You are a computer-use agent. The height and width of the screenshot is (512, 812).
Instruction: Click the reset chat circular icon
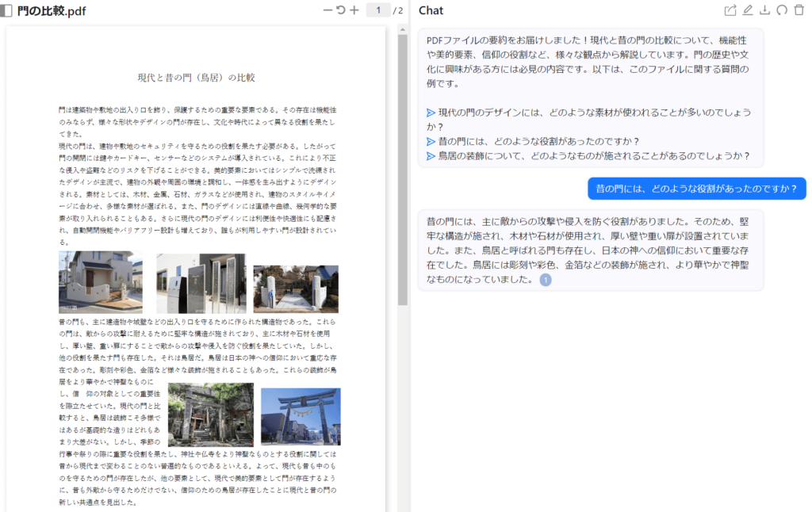point(782,10)
